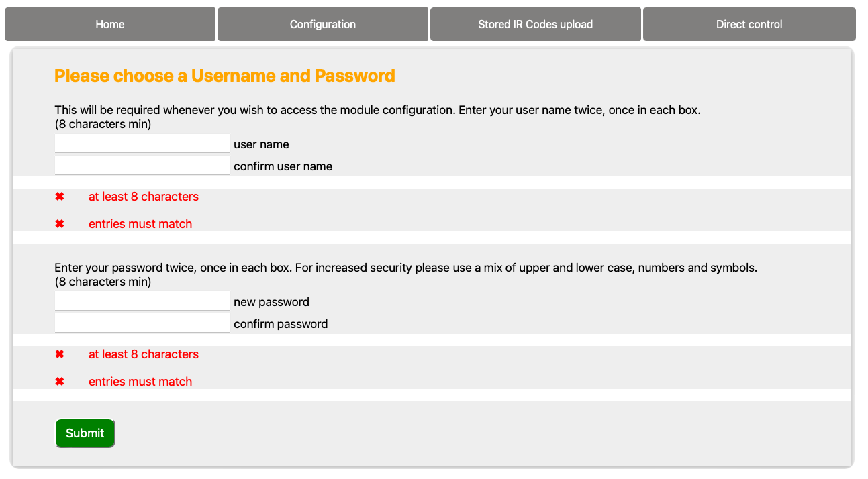Click the "new password" label text
Image resolution: width=868 pixels, height=479 pixels.
tap(271, 302)
